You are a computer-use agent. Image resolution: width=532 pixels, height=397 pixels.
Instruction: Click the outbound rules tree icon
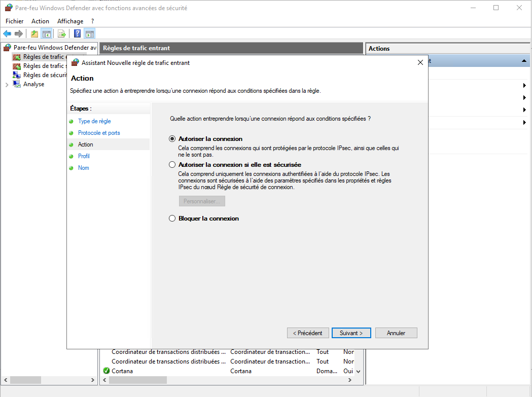[x=17, y=66]
